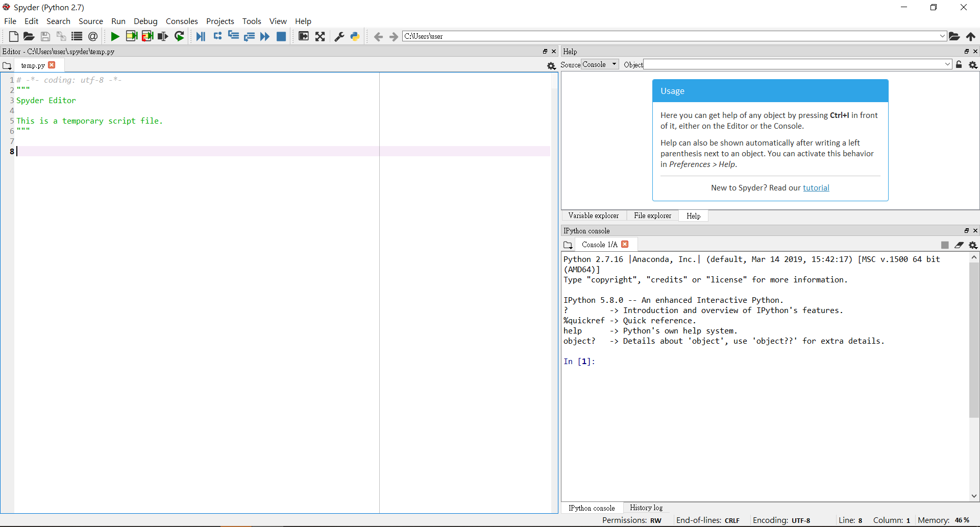Screen dimensions: 980x527
Task: Open the Source dropdown in Help pane
Action: point(600,64)
